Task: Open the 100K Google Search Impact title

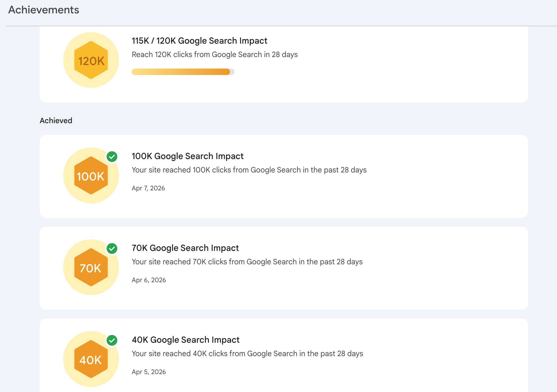Action: click(x=187, y=156)
